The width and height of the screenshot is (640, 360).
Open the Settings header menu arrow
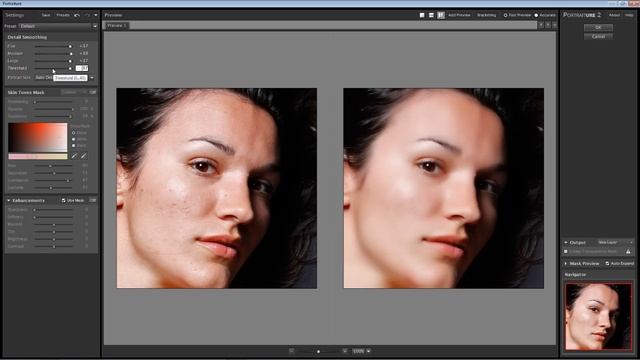(96, 15)
